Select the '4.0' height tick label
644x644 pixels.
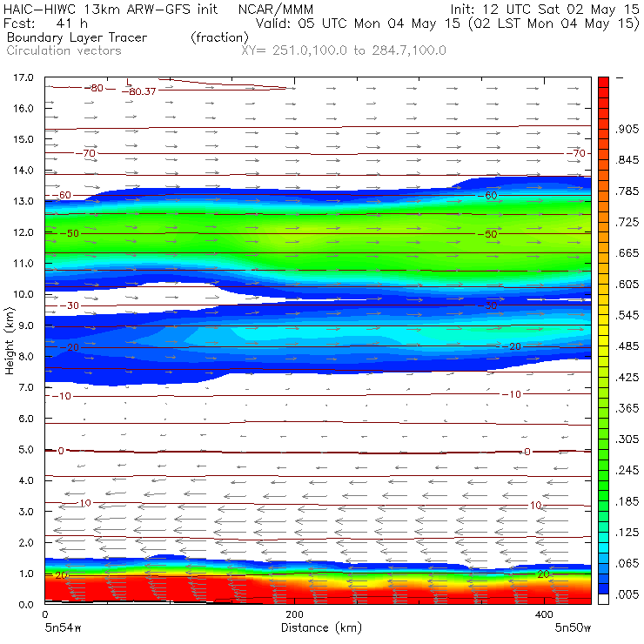click(x=26, y=480)
